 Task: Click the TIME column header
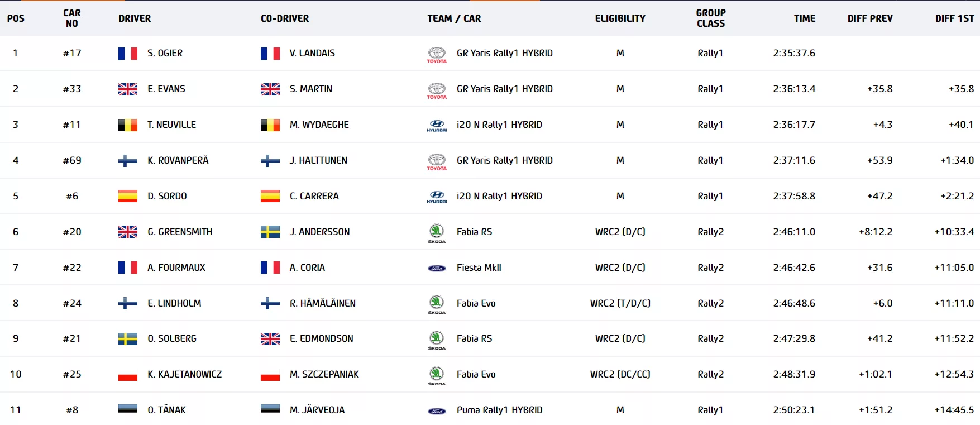pos(804,18)
